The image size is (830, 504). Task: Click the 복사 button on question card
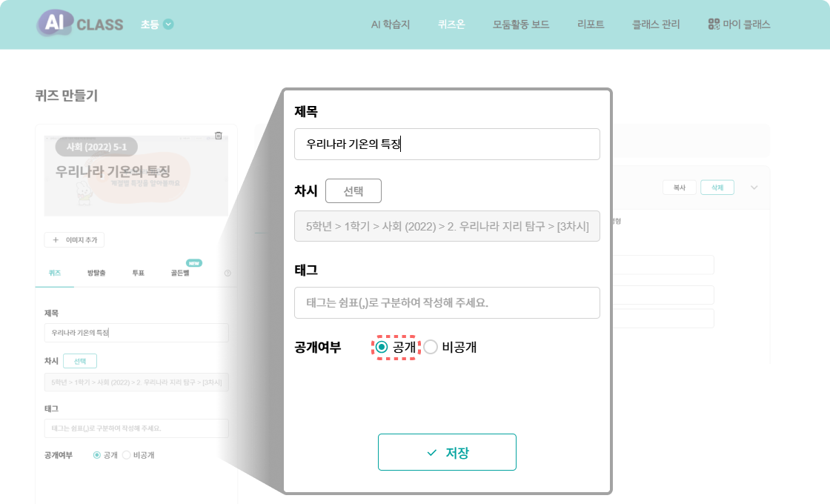click(679, 188)
